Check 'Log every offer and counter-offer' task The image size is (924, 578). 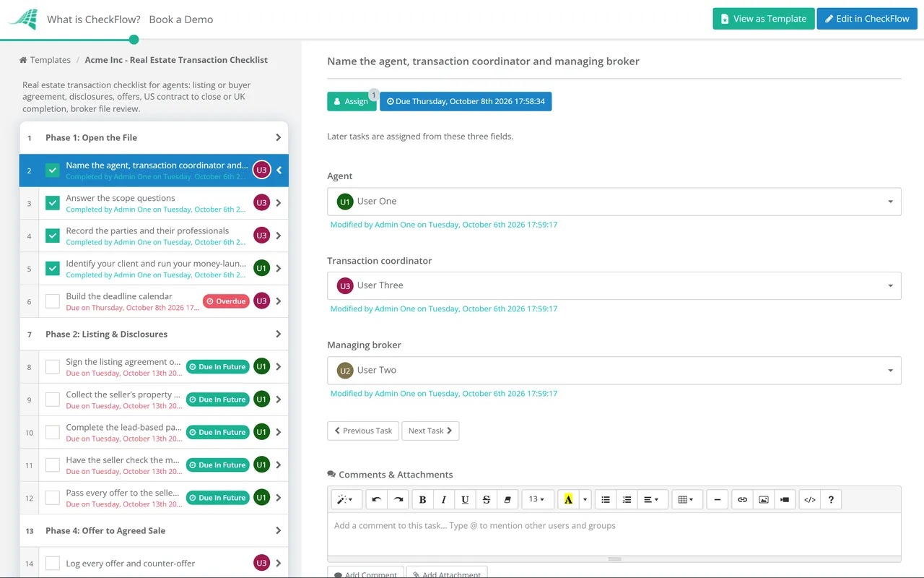pyautogui.click(x=53, y=564)
